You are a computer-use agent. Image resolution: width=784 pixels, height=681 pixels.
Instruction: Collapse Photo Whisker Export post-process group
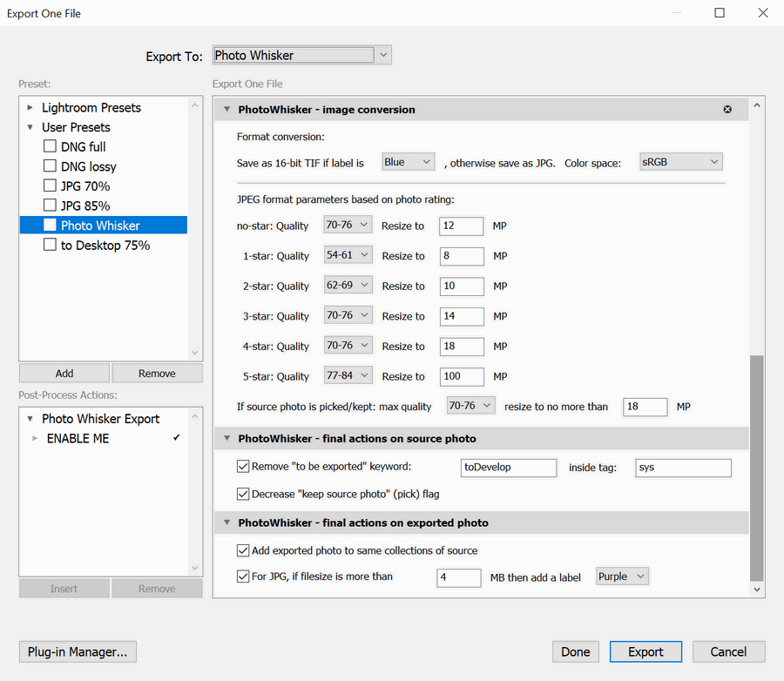[x=30, y=419]
